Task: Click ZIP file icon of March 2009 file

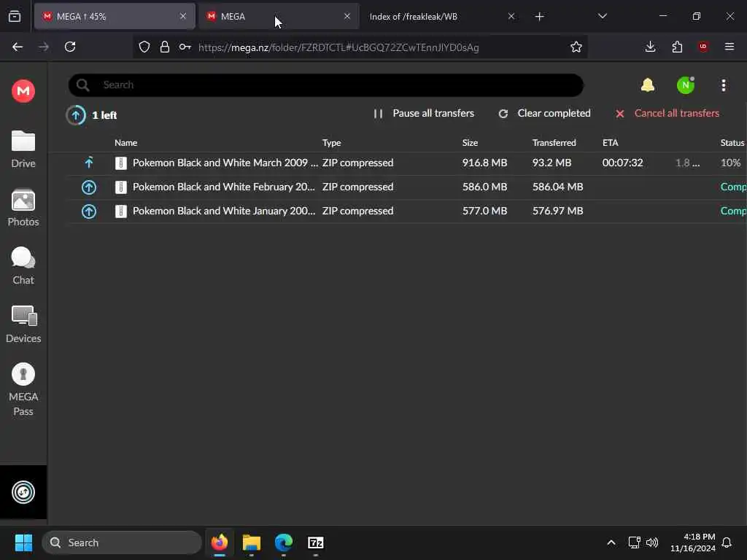Action: click(121, 163)
